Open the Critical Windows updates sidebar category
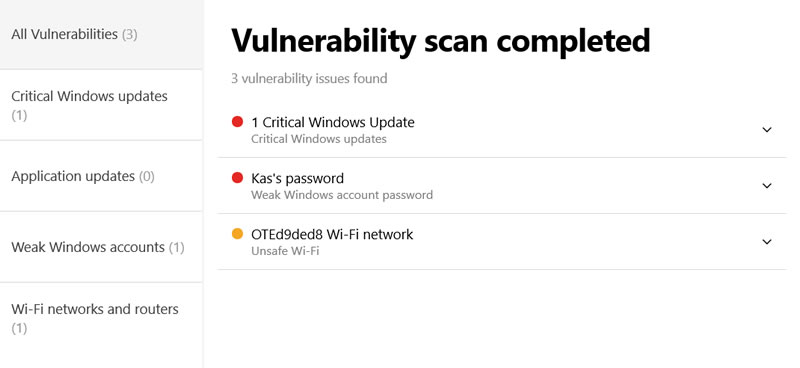The width and height of the screenshot is (800, 368). tap(102, 105)
